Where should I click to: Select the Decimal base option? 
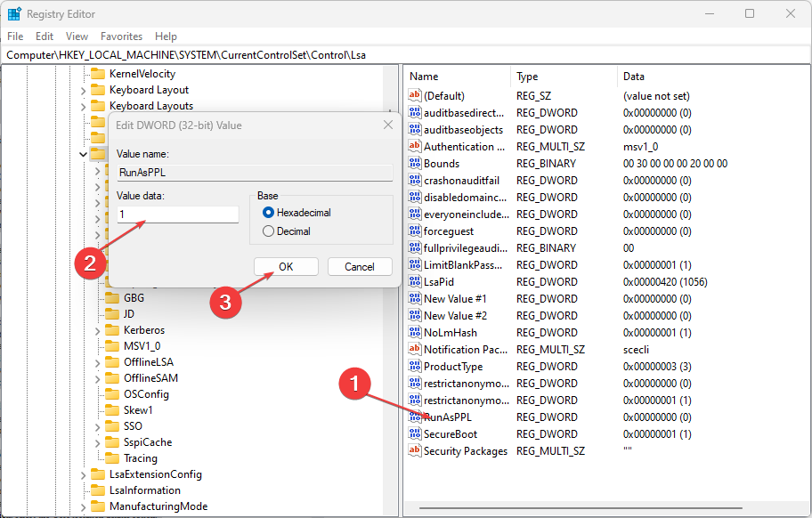tap(268, 231)
